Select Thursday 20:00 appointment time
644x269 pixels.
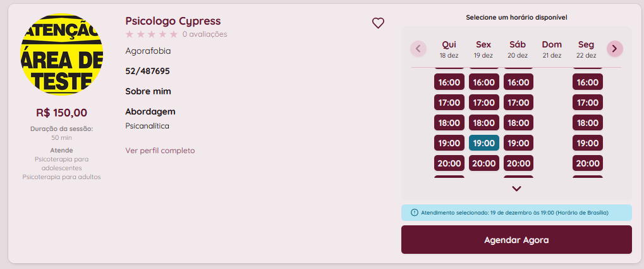tap(449, 163)
